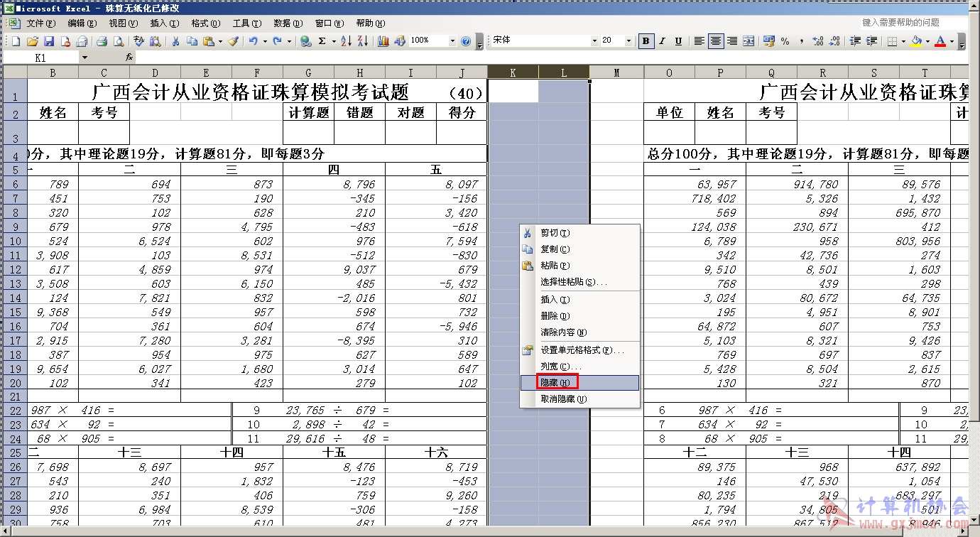This screenshot has height=537, width=980.
Task: Click the Print icon in the toolbar
Action: coord(102,41)
